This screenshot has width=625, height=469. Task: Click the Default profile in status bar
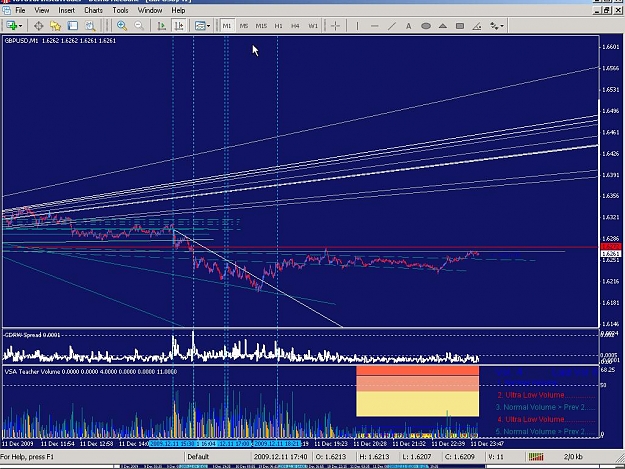pyautogui.click(x=198, y=457)
